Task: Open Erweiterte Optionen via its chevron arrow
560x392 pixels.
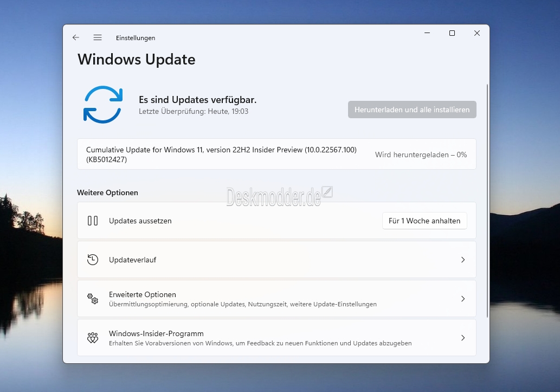Action: 463,299
